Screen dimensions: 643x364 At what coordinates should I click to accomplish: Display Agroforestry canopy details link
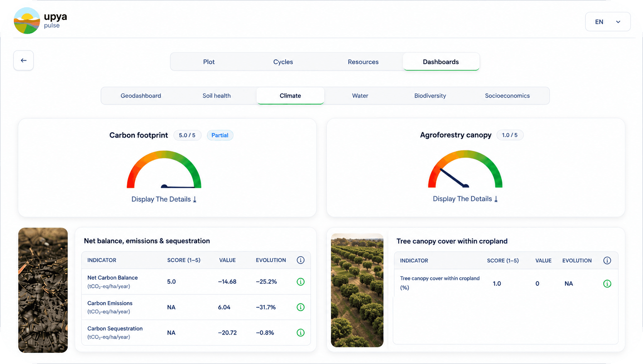point(465,199)
